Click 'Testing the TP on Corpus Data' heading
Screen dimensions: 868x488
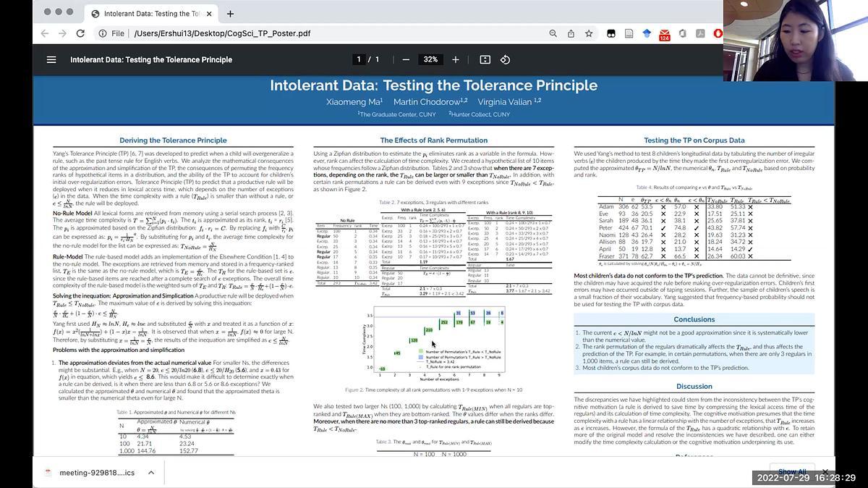pos(694,140)
